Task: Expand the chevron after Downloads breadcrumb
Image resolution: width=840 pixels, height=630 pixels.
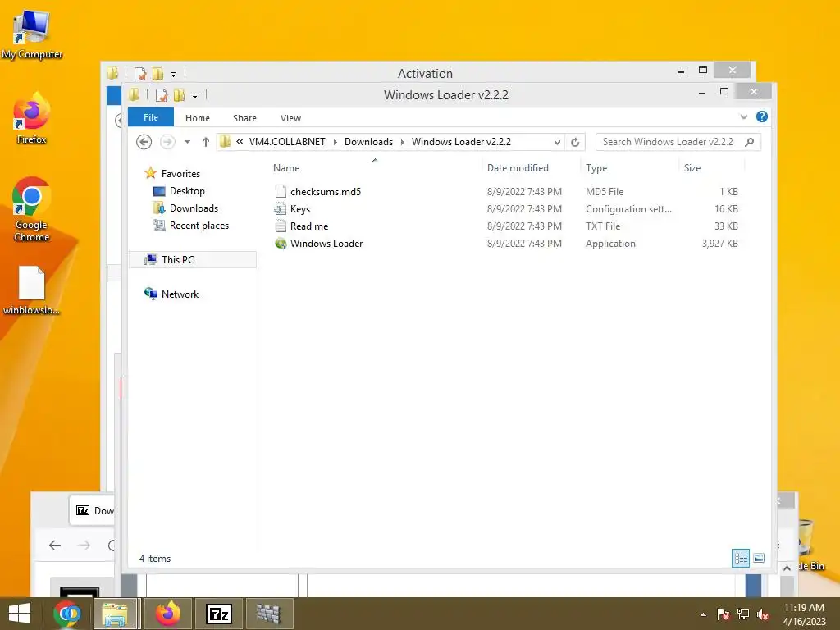Action: [402, 142]
